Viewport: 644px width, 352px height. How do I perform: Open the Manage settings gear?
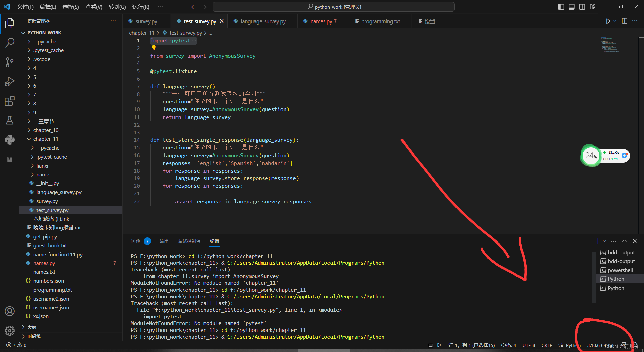10,331
